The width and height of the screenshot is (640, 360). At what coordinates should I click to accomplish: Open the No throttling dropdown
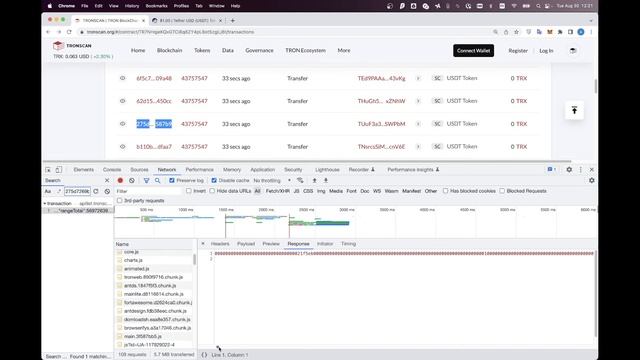pyautogui.click(x=272, y=180)
